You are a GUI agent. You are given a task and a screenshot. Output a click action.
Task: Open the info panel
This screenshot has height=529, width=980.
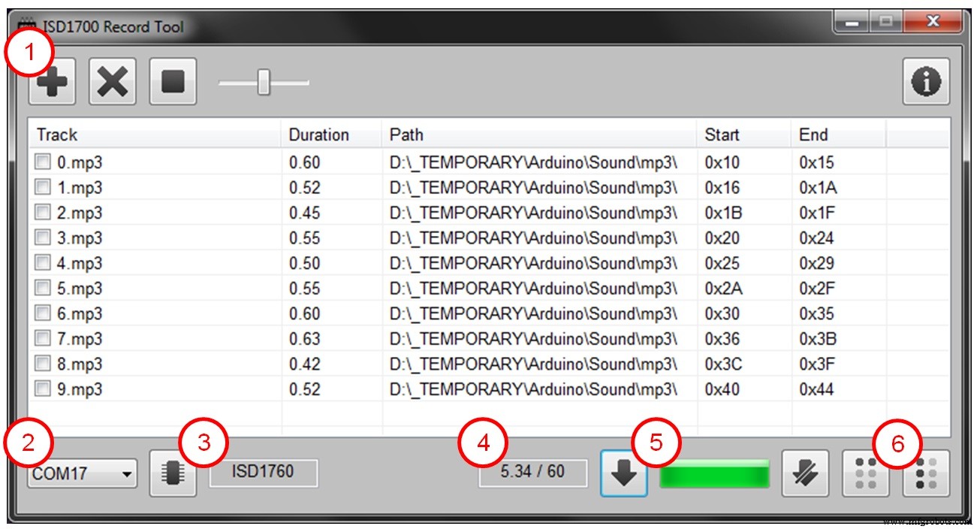925,81
